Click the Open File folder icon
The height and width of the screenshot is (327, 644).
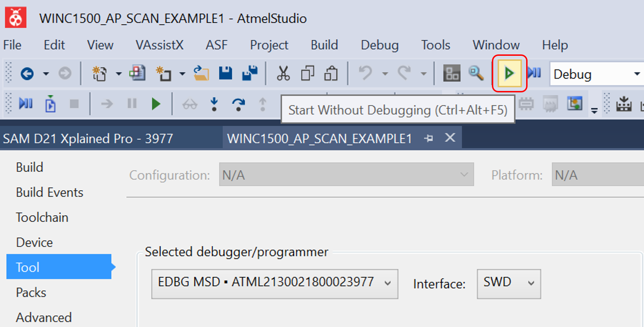pos(201,73)
